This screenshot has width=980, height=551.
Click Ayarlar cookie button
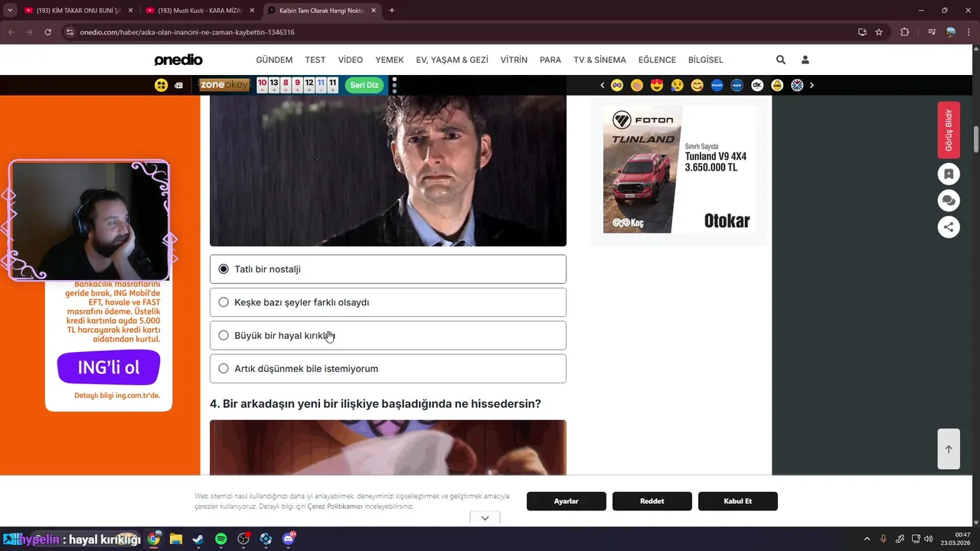pyautogui.click(x=567, y=501)
